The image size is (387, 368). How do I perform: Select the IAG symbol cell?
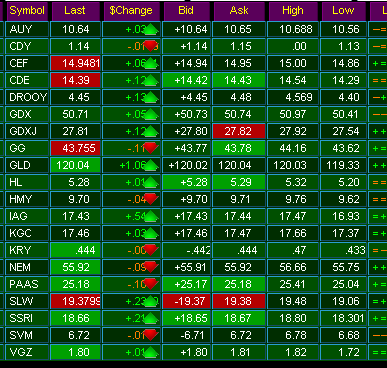tap(27, 216)
